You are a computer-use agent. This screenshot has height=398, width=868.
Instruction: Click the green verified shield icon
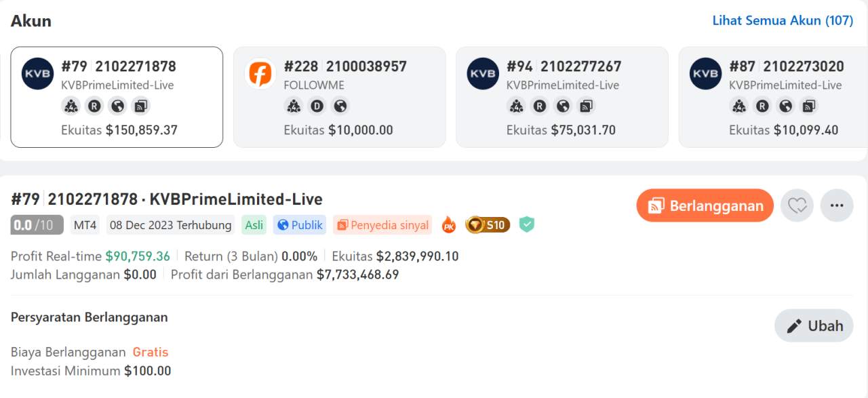click(x=527, y=224)
